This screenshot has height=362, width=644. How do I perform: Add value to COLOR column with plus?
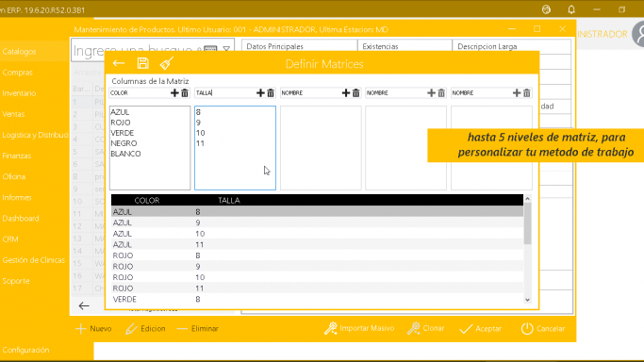click(174, 93)
